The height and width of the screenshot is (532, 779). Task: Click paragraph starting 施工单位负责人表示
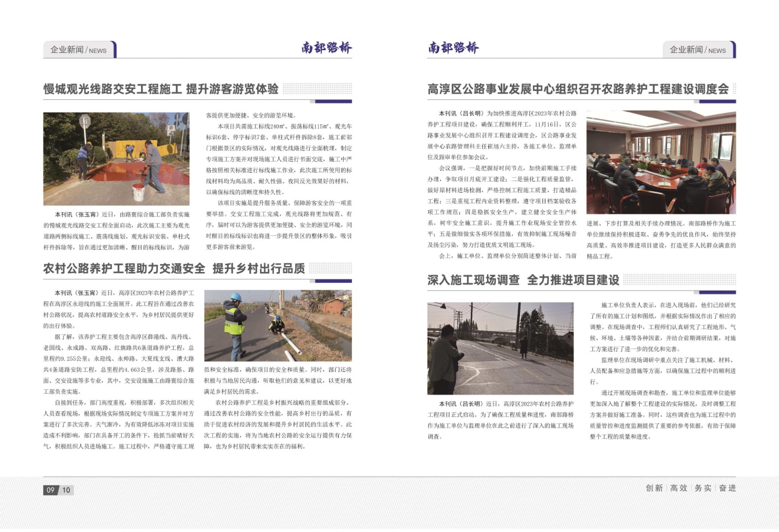pyautogui.click(x=663, y=327)
